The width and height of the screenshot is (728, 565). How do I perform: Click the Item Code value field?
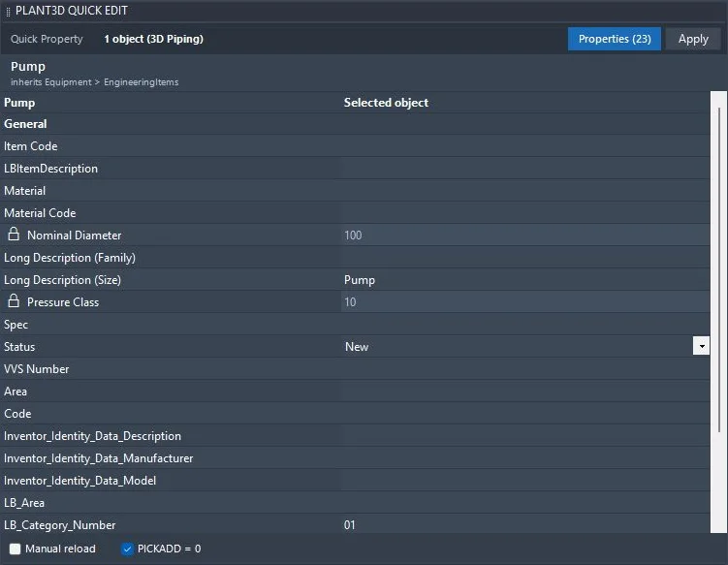click(525, 146)
